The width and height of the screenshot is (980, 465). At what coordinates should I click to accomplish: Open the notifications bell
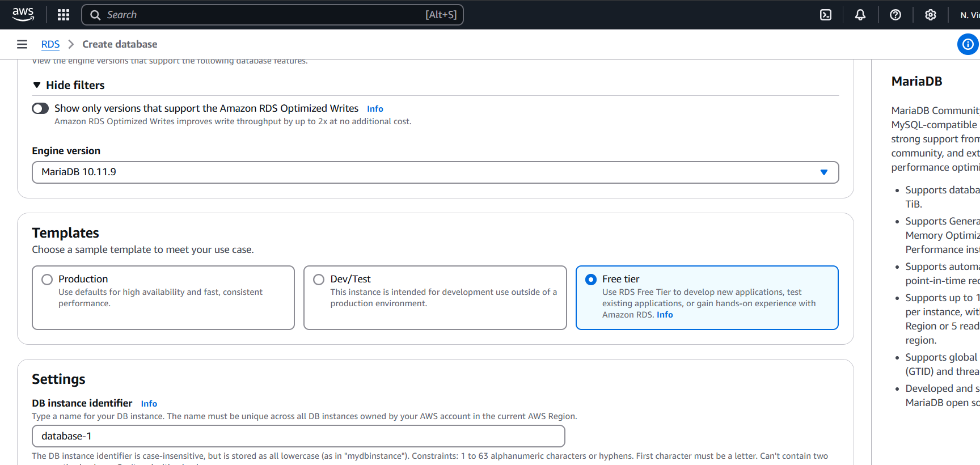(860, 15)
